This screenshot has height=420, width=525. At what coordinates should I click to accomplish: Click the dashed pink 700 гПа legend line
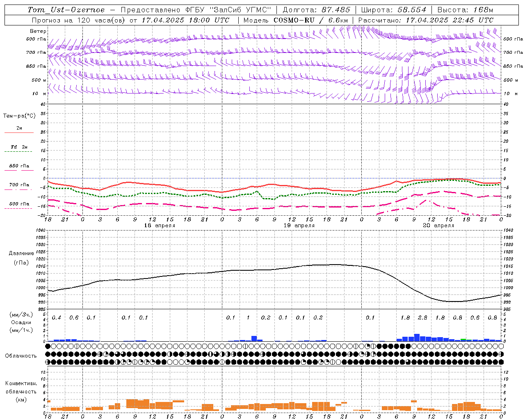pyautogui.click(x=18, y=189)
